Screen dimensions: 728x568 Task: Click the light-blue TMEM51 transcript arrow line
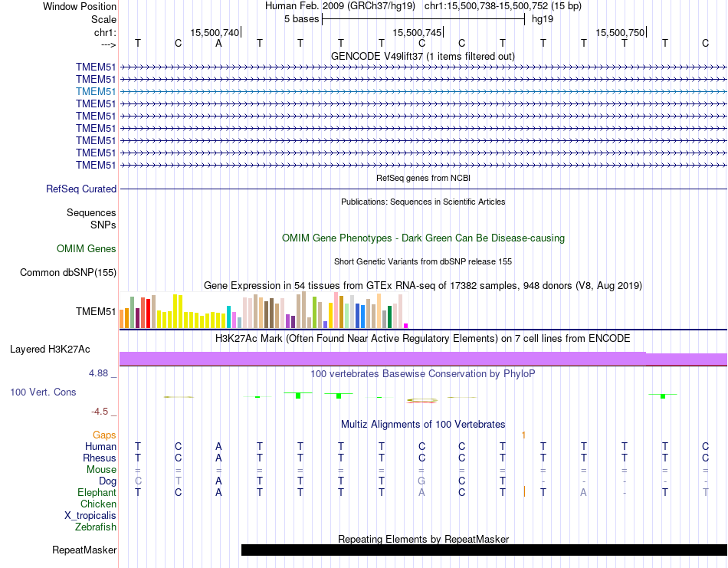423,91
